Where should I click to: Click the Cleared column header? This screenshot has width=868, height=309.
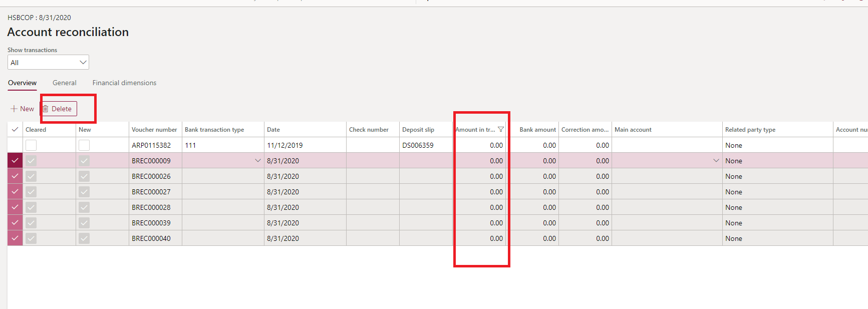click(x=49, y=129)
